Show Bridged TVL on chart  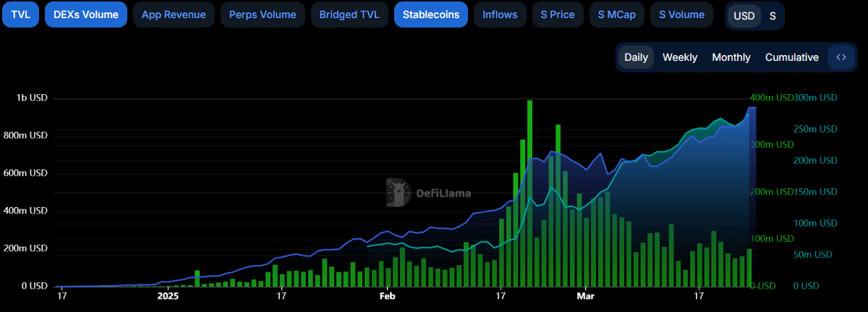pos(349,14)
